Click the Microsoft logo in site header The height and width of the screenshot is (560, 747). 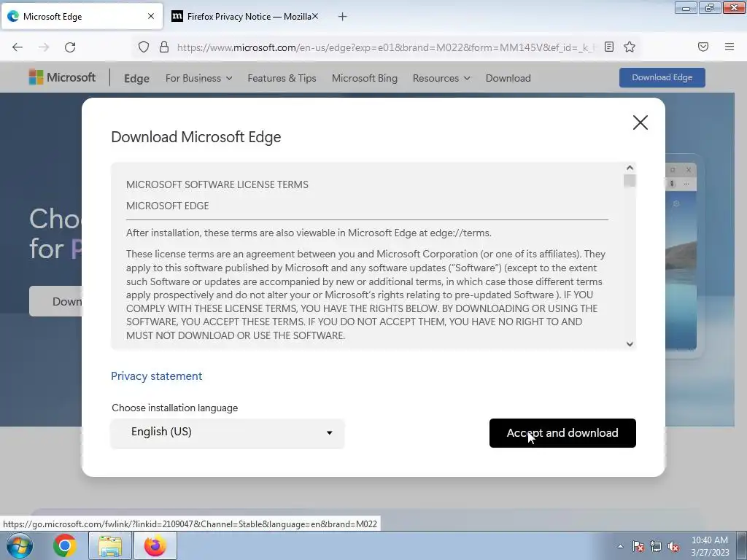pos(63,77)
